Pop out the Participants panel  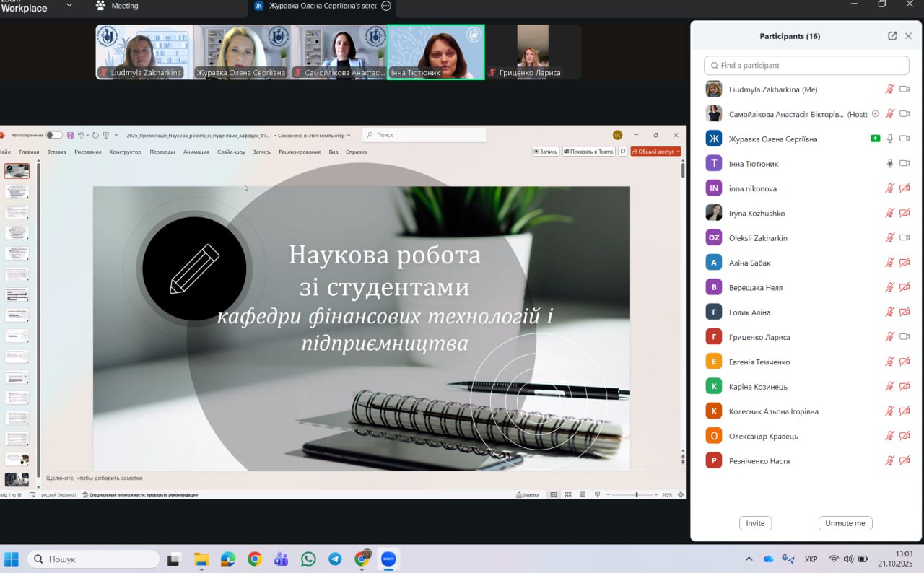892,36
